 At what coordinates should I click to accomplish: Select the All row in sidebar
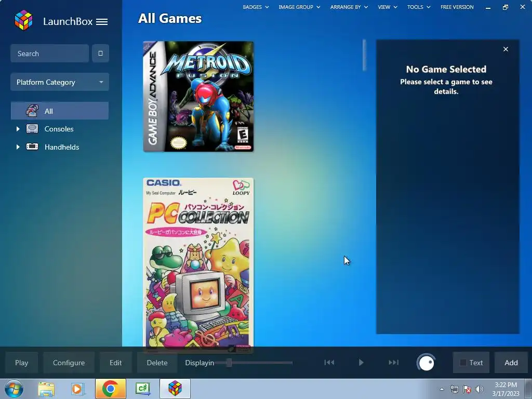tap(60, 111)
